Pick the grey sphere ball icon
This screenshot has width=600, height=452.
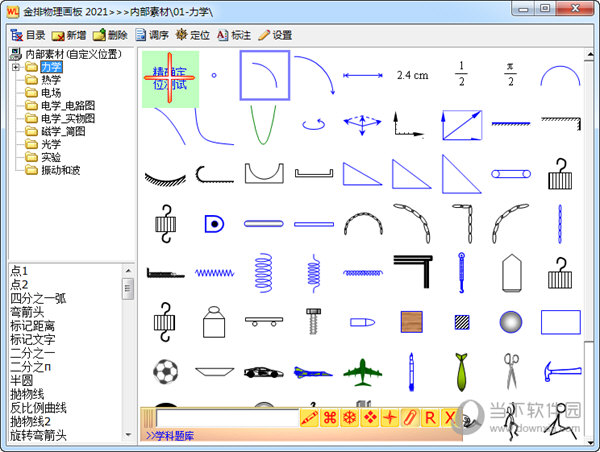pos(511,322)
